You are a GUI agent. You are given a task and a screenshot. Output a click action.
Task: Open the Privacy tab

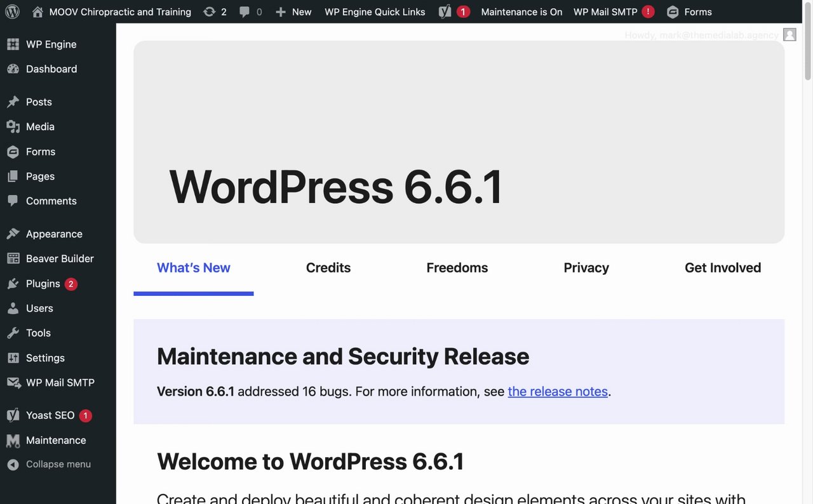tap(586, 268)
